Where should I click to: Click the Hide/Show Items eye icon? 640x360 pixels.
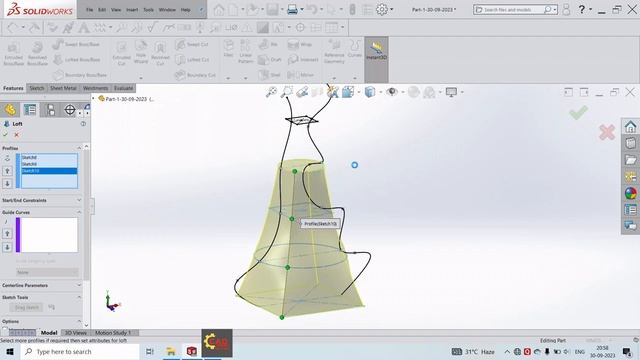[x=392, y=92]
